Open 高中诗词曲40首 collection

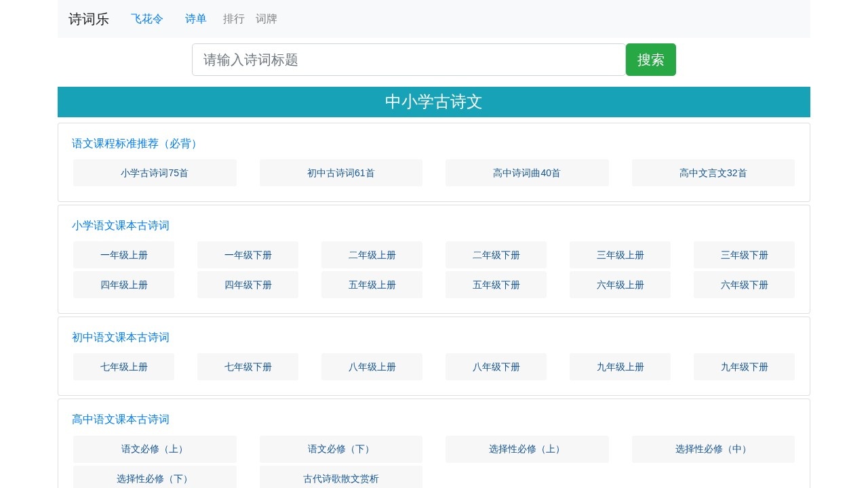pos(527,173)
